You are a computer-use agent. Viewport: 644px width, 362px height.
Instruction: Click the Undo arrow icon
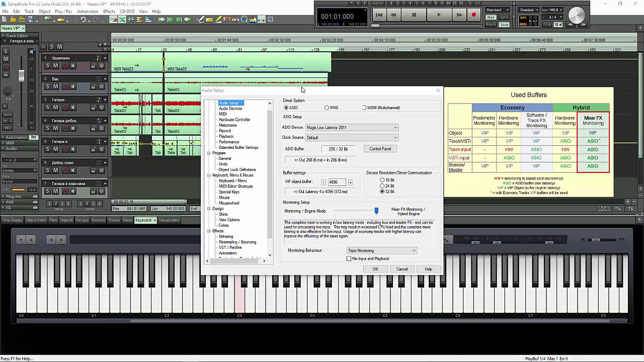(x=84, y=20)
